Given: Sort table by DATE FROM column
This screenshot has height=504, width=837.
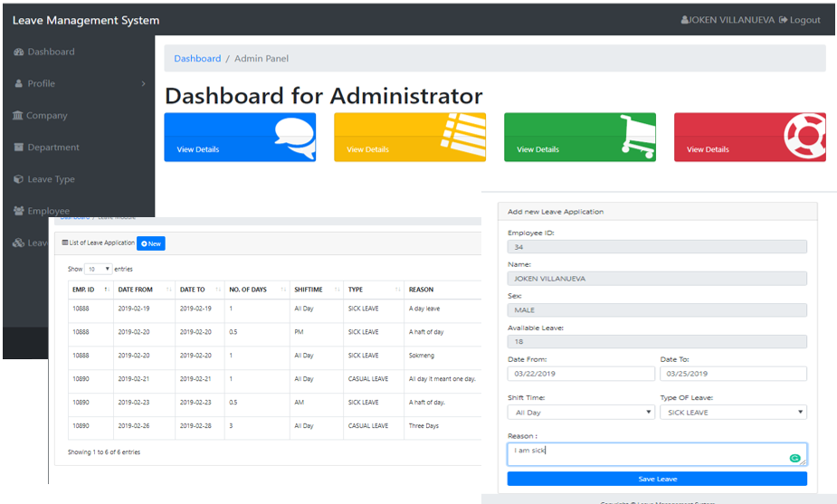Looking at the screenshot, I should pos(144,290).
